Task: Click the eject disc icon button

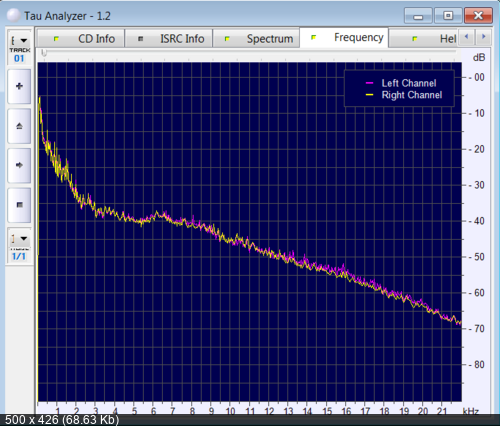Action: point(19,126)
